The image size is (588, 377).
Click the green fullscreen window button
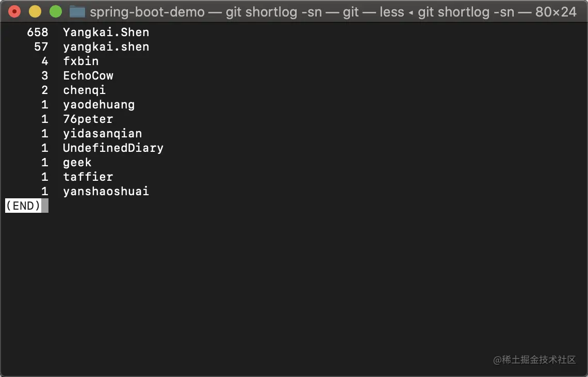pos(56,12)
